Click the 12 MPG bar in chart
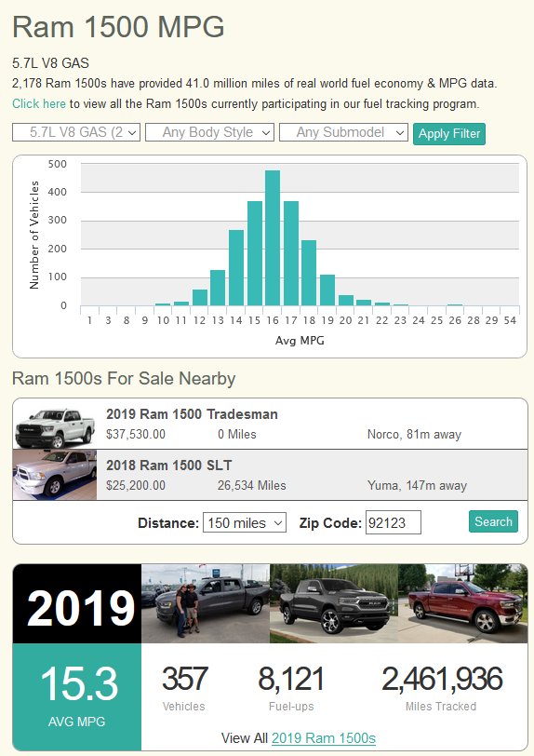534x756 pixels. click(199, 298)
